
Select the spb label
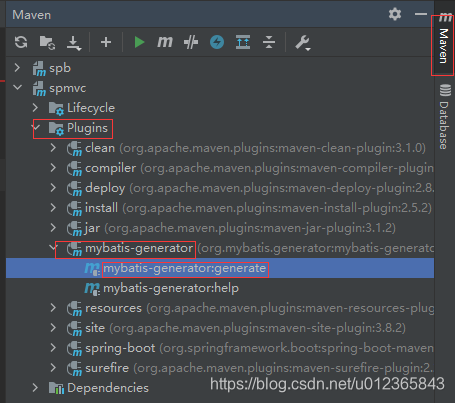pos(60,68)
